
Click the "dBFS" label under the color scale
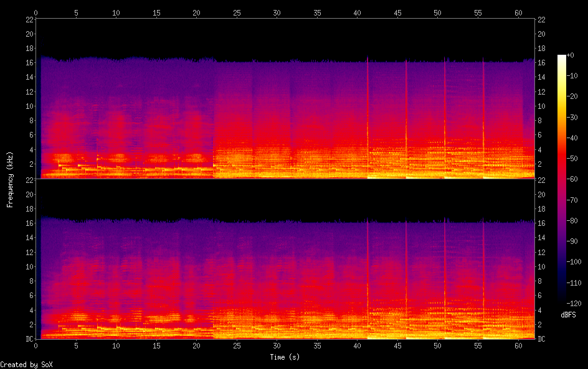(568, 315)
